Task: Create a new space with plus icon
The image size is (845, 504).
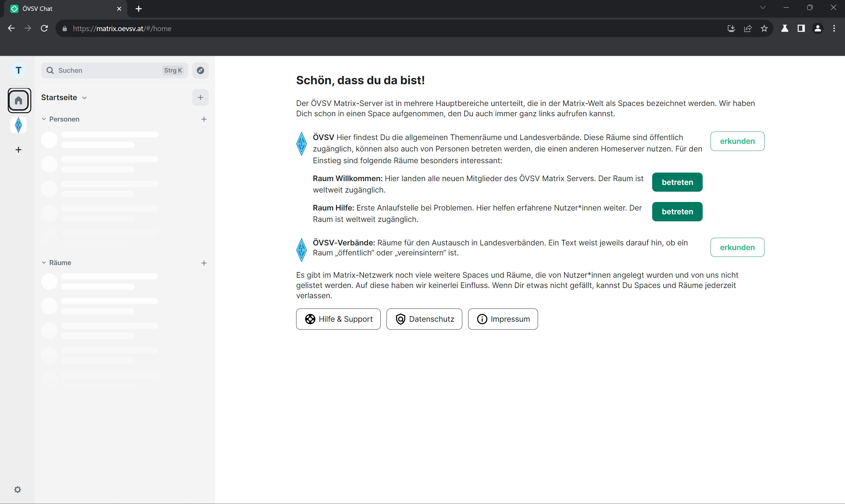Action: 19,150
